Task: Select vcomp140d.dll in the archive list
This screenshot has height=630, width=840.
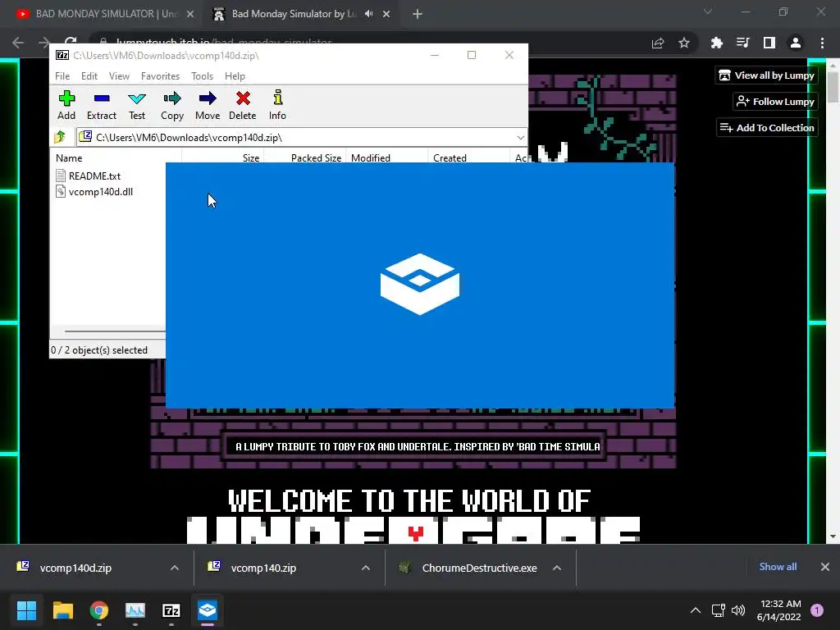Action: (x=94, y=192)
